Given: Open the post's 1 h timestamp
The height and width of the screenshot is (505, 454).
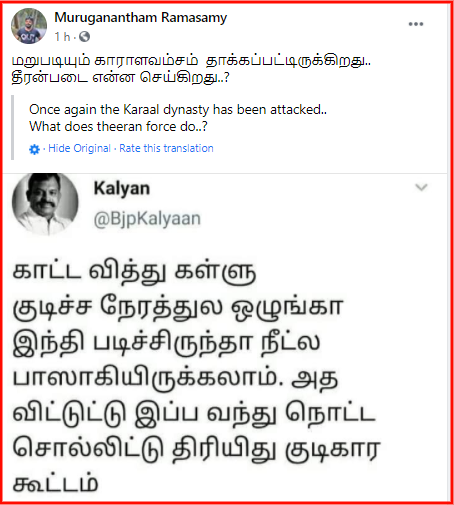Looking at the screenshot, I should (62, 37).
